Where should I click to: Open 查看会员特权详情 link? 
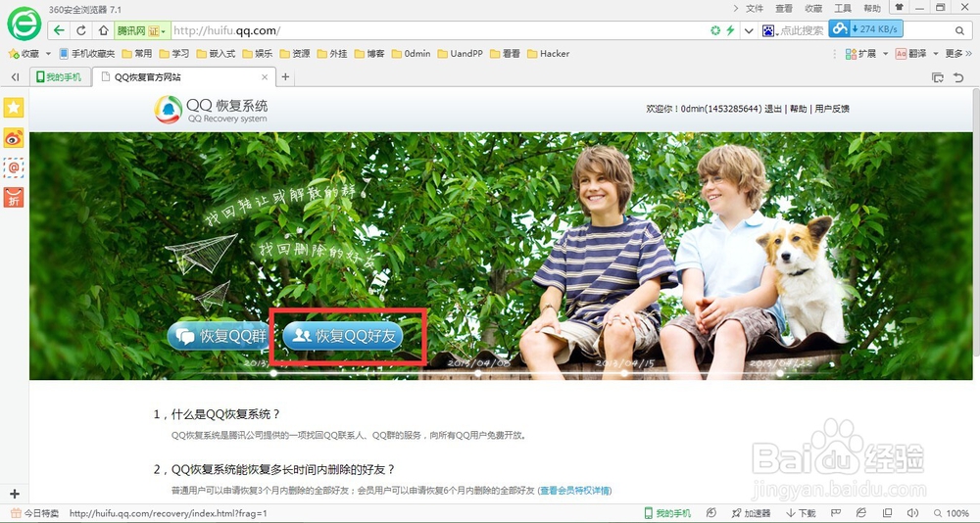575,491
